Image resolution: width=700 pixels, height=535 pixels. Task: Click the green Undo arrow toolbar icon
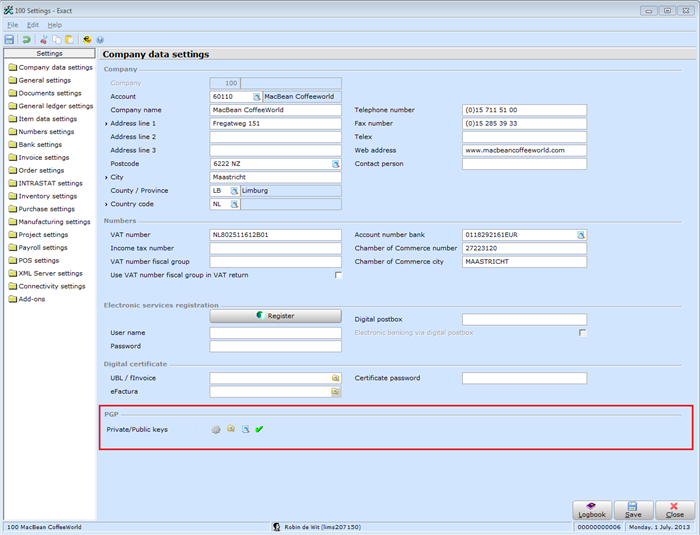click(26, 40)
